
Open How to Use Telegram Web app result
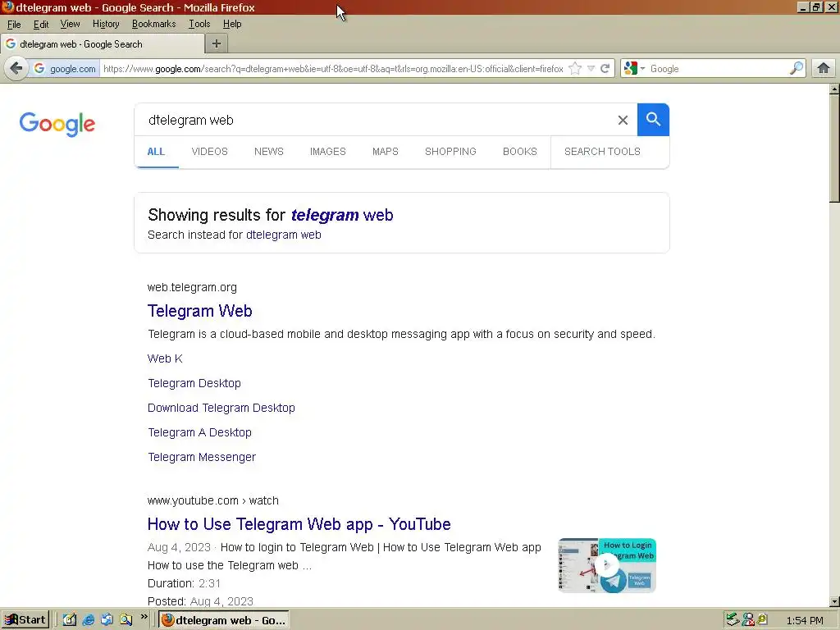299,524
